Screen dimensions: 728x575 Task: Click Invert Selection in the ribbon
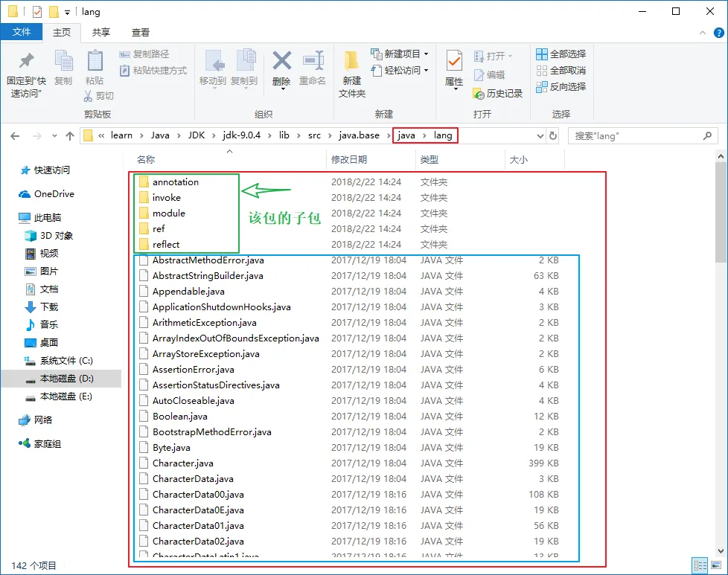point(561,86)
